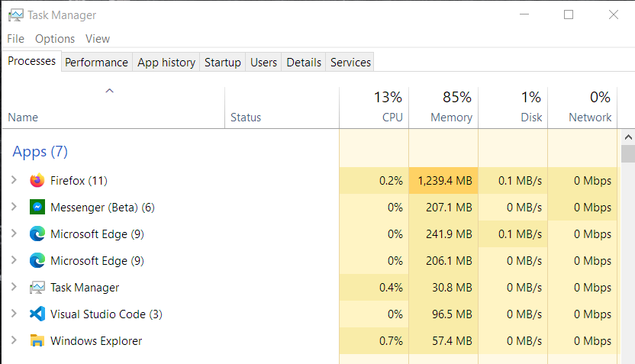Maximize the Task Manager window

point(569,14)
